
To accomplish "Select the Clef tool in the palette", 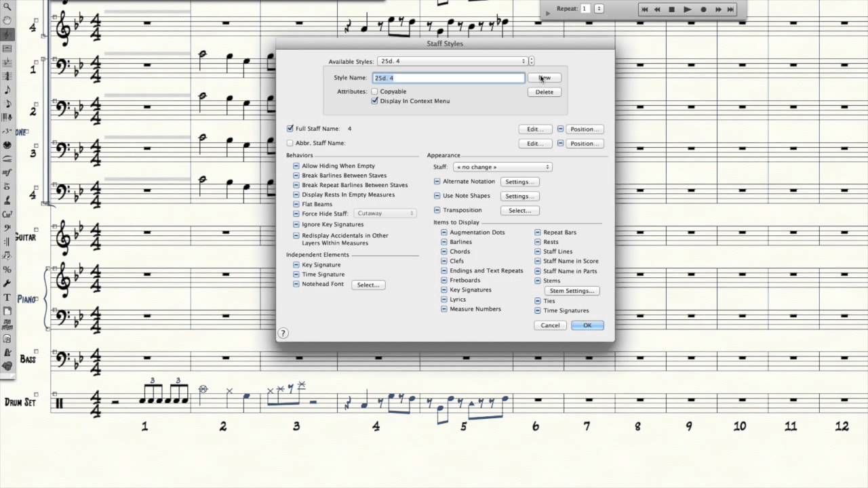I will (7, 228).
